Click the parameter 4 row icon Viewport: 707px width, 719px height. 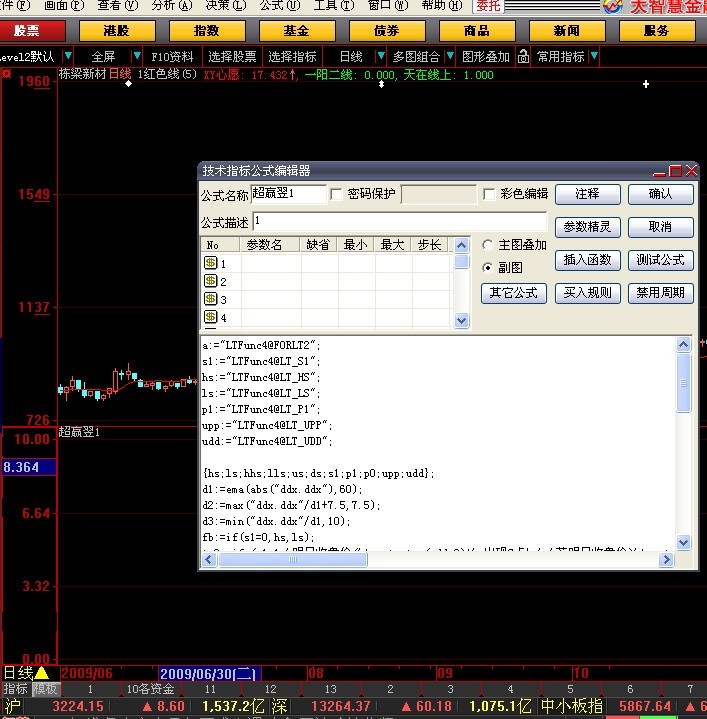[211, 317]
